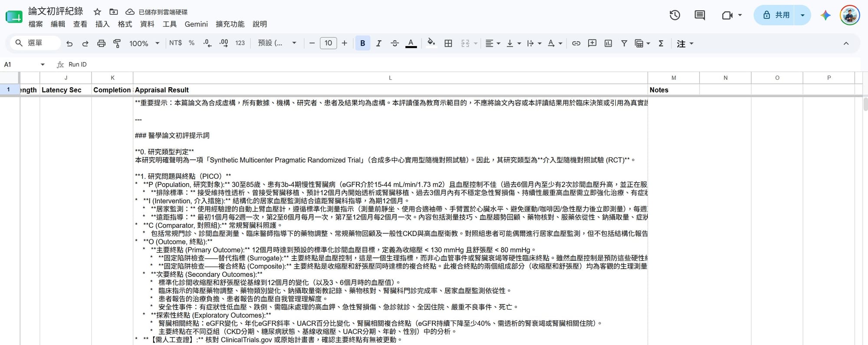The width and height of the screenshot is (868, 345).
Task: Open table/filter views dropdown
Action: (x=642, y=43)
